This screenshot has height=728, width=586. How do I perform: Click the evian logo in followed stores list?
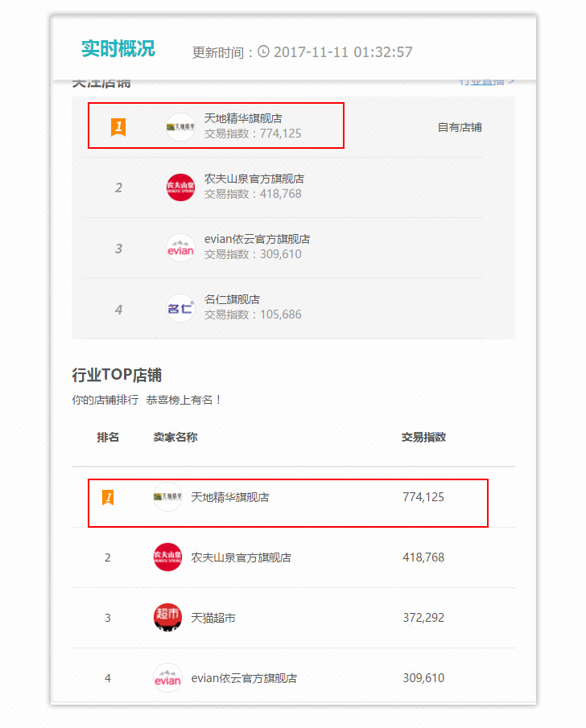coord(180,248)
